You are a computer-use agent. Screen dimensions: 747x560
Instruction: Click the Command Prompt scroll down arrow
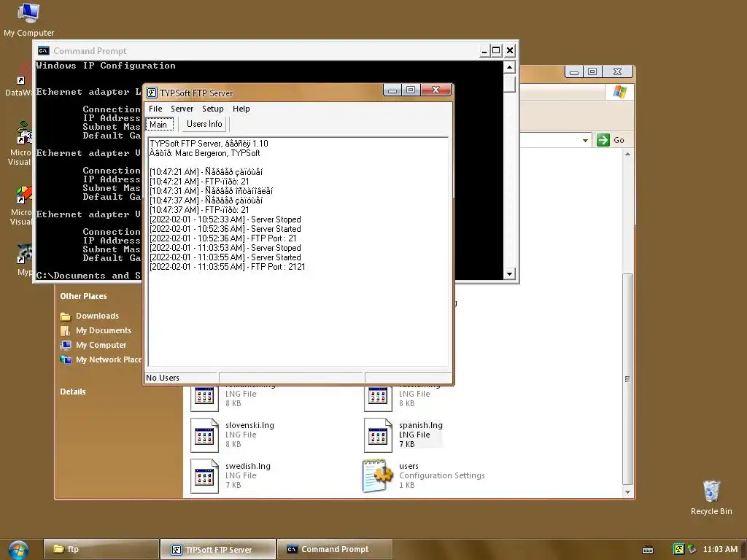coord(509,274)
